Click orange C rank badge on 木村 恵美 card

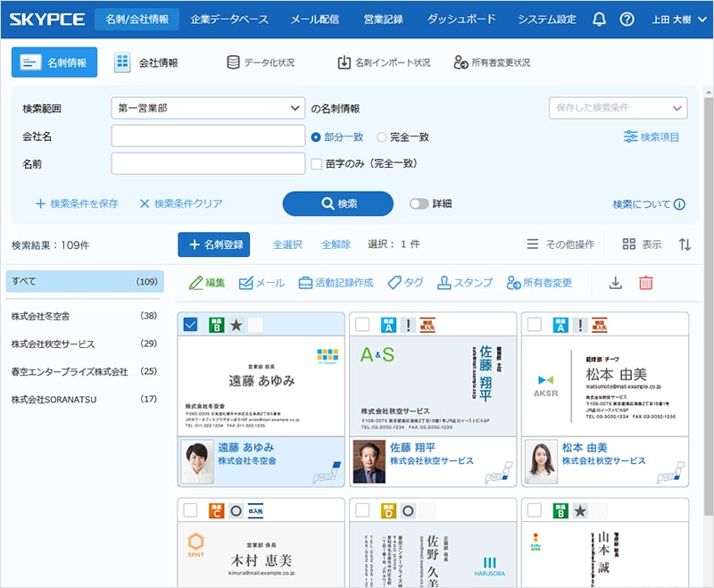click(216, 510)
